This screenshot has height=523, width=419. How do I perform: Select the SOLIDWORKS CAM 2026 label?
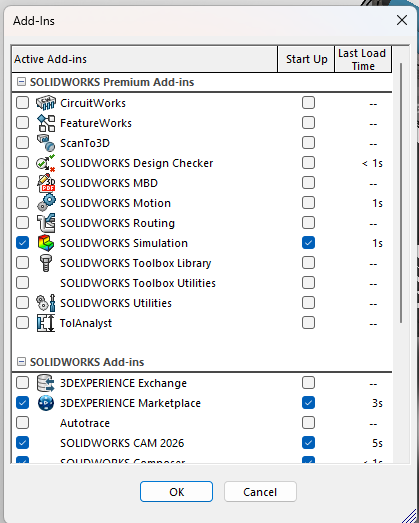122,443
